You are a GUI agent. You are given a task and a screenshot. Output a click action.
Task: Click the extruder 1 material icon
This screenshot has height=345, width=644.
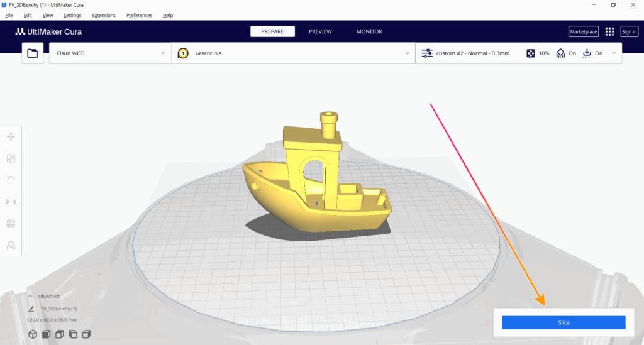click(x=183, y=53)
